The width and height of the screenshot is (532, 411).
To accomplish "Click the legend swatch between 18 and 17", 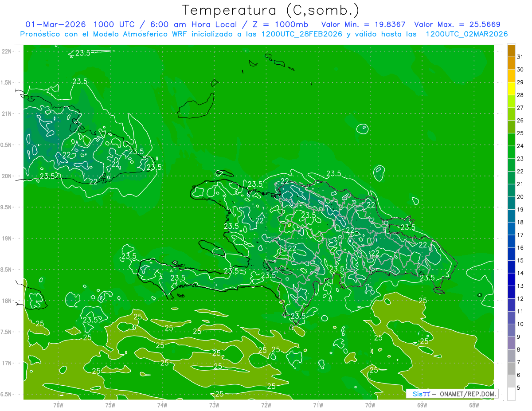I will 511,229.
